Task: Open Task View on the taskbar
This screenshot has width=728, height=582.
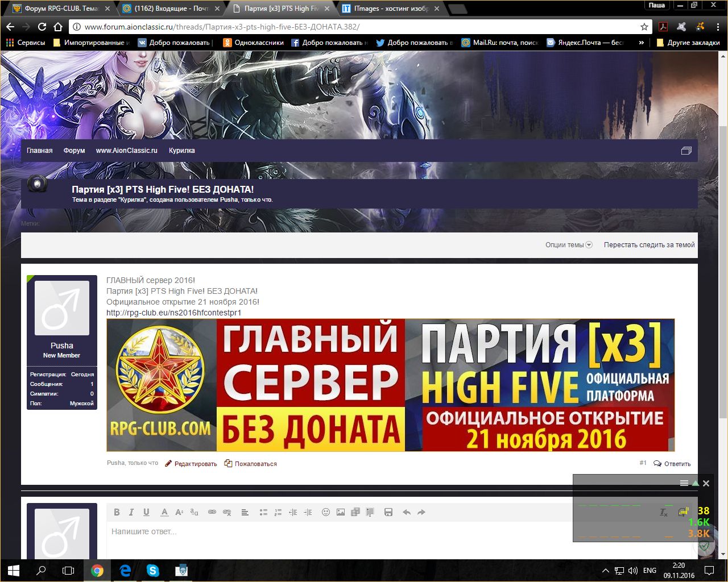Action: (68, 570)
